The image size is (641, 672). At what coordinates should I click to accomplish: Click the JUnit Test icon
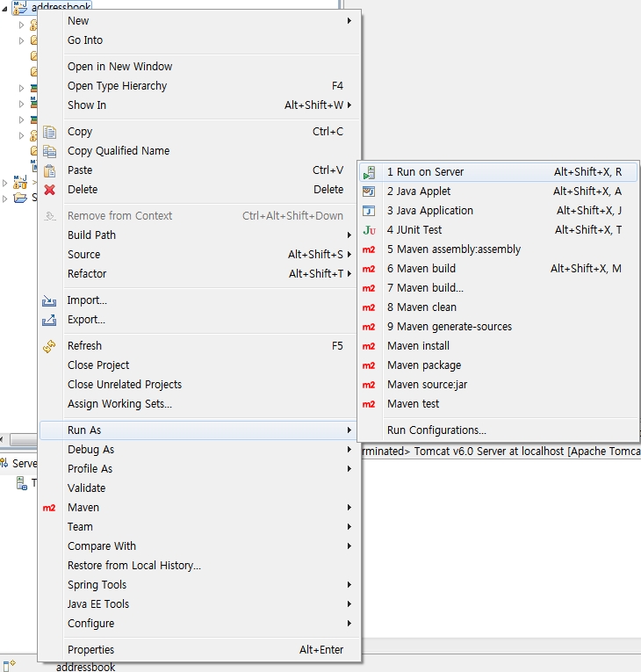(370, 230)
